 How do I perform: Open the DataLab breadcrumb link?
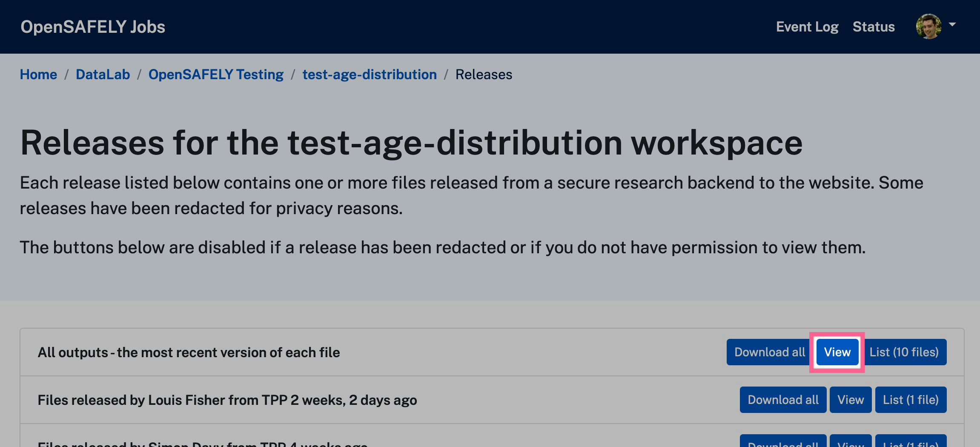pyautogui.click(x=103, y=74)
